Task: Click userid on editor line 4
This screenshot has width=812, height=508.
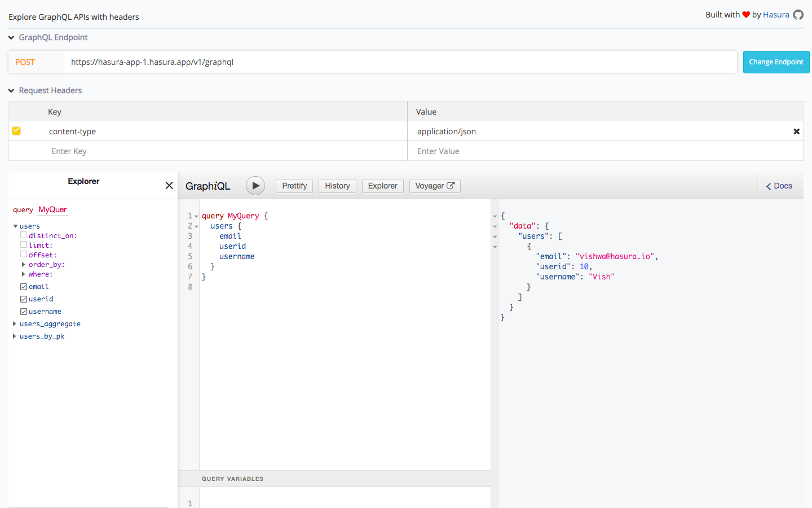Action: 232,246
